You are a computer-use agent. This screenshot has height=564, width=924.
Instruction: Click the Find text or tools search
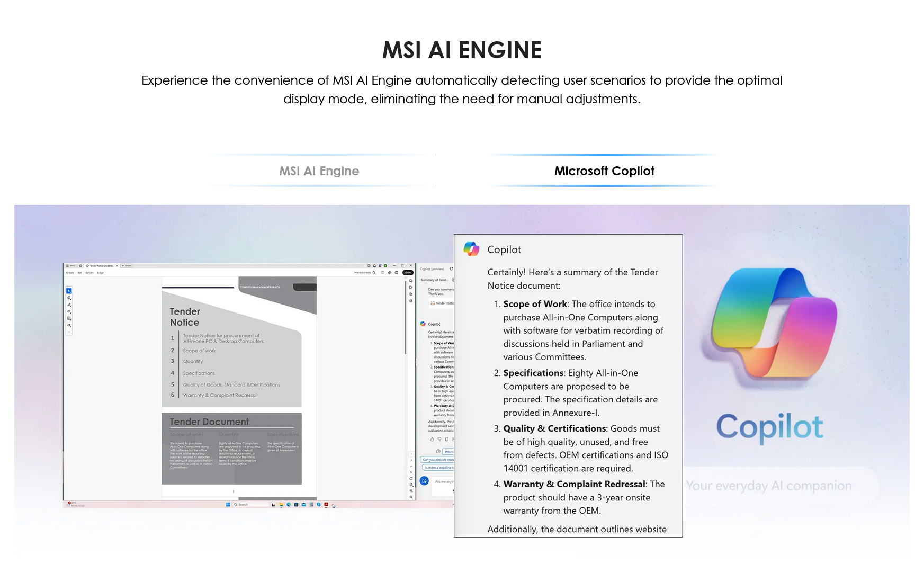(365, 273)
